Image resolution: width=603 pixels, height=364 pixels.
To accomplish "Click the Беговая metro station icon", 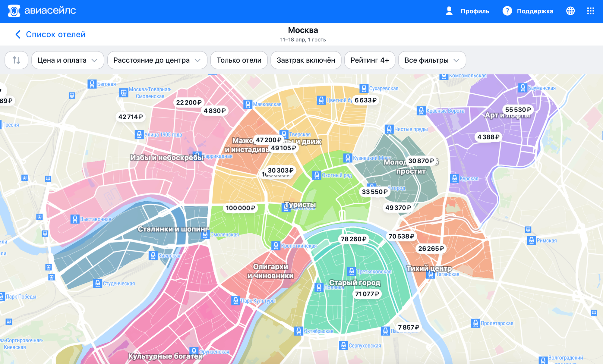I will pyautogui.click(x=92, y=84).
